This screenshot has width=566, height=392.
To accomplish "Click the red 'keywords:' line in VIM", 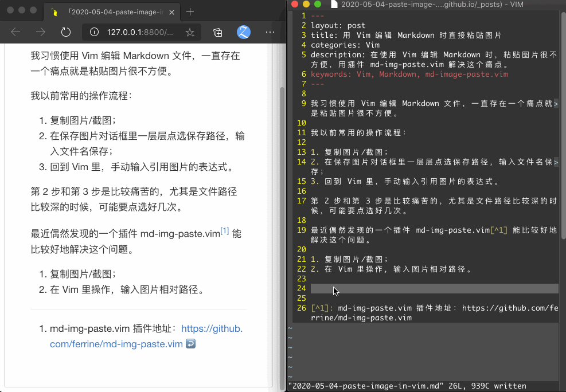I will point(409,75).
